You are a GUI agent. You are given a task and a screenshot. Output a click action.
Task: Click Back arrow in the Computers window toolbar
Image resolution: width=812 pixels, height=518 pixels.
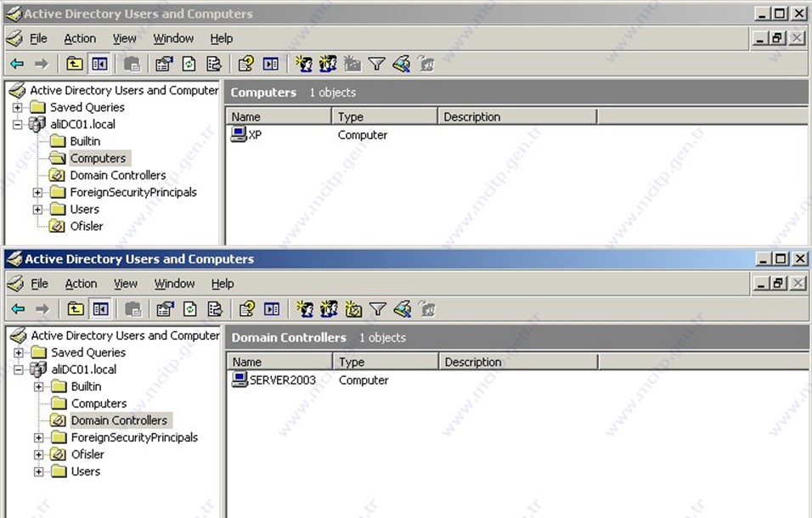click(x=17, y=64)
